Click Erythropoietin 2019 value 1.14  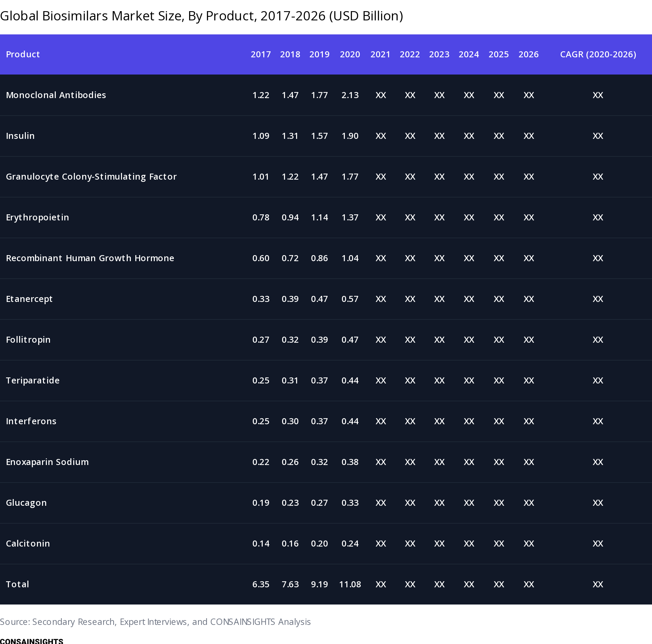pyautogui.click(x=320, y=218)
